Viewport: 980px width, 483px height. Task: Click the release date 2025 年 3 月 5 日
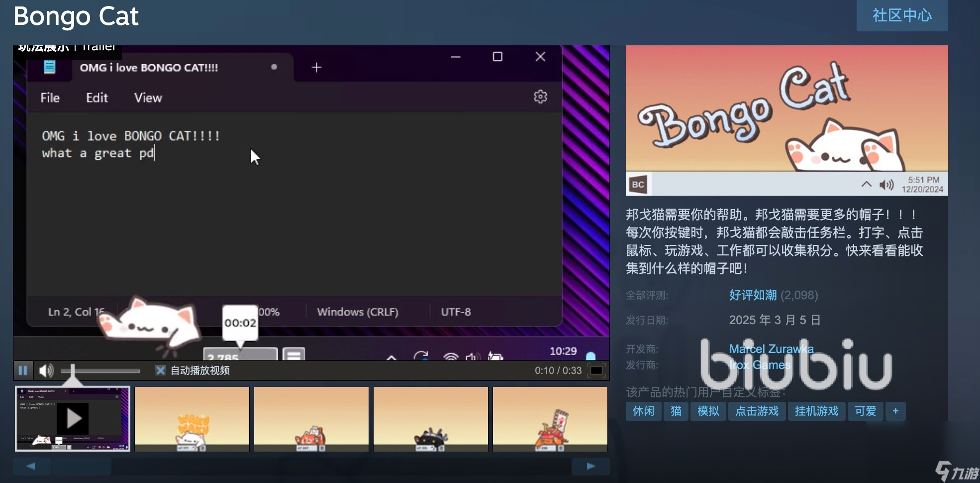775,320
